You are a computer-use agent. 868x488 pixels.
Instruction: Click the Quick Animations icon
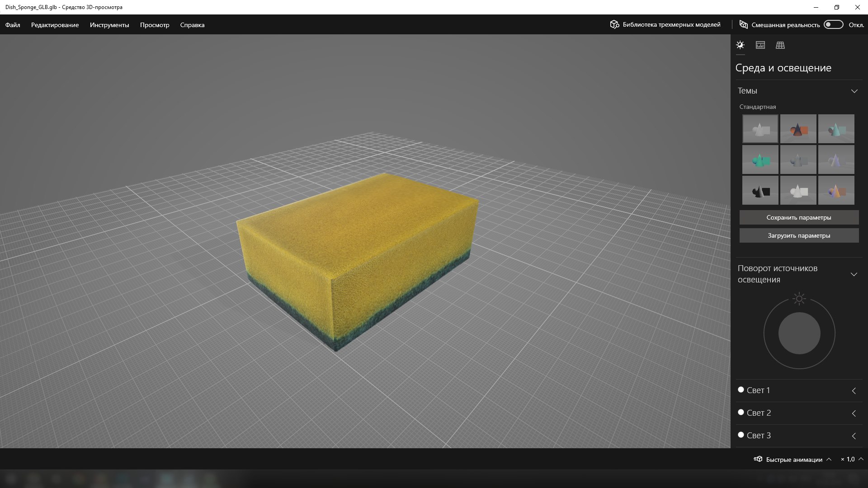[758, 459]
